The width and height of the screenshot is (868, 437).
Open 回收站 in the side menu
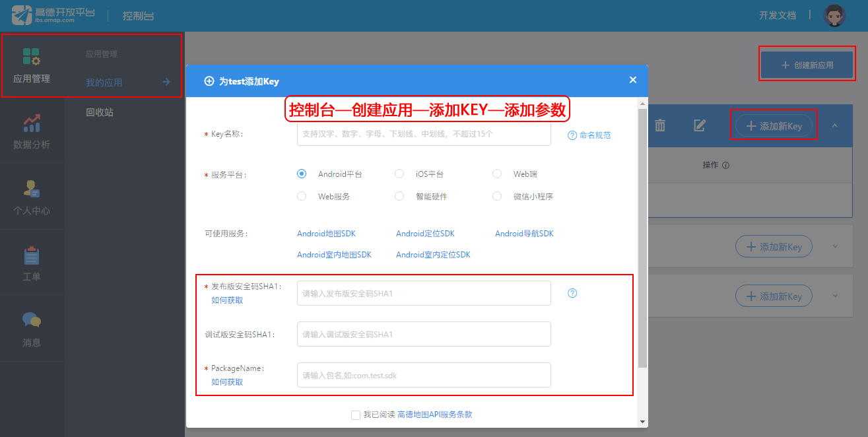100,112
